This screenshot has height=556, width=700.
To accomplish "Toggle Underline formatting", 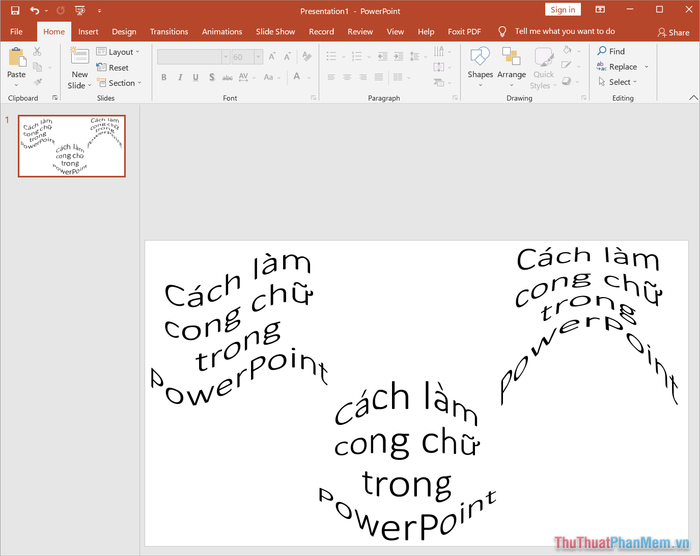I will coord(196,77).
